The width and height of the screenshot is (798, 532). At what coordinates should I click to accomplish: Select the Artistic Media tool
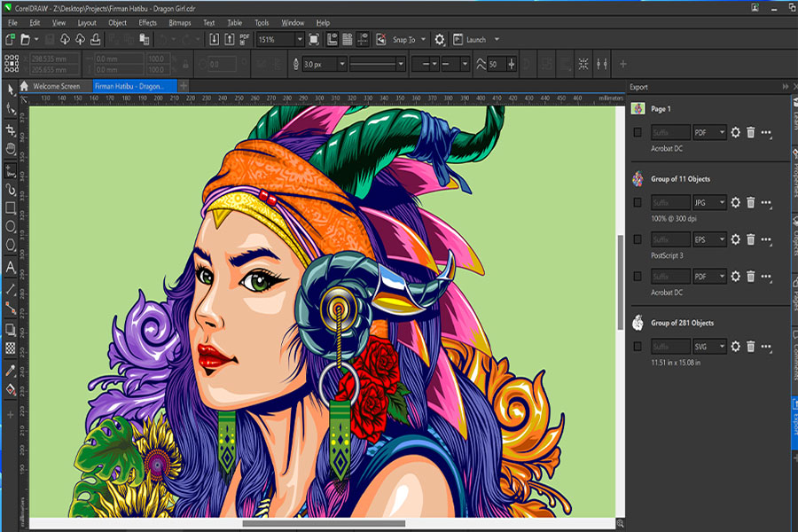(11, 190)
